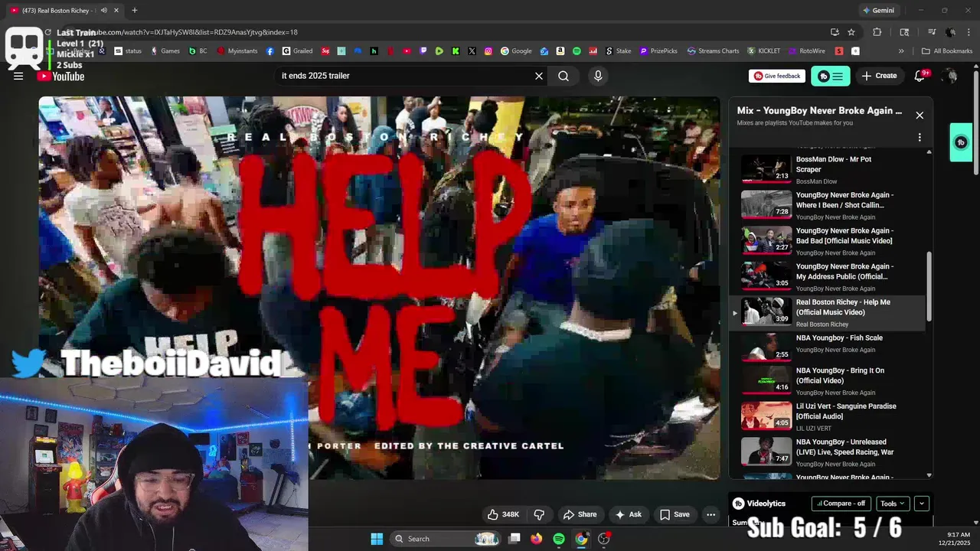Open the Grailed bookmark

coord(297,51)
